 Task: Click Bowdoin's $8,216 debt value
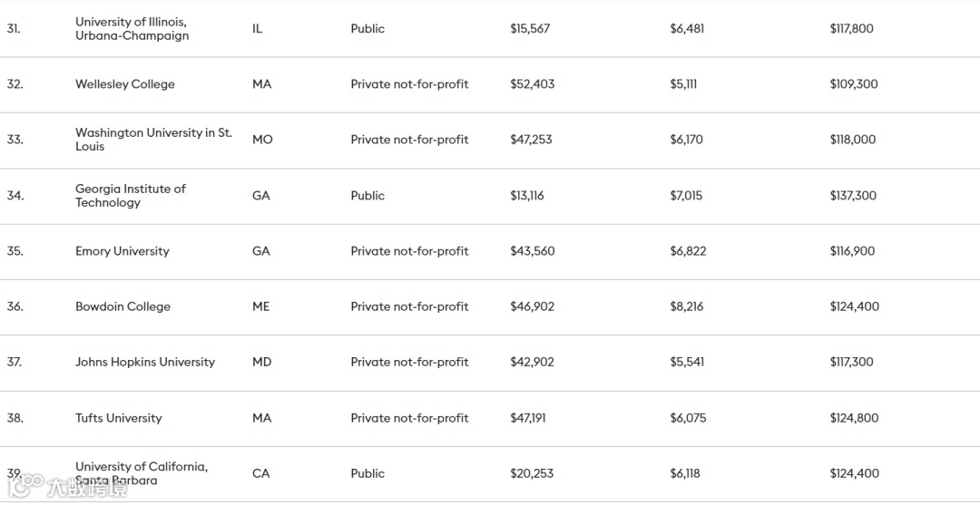coord(687,306)
